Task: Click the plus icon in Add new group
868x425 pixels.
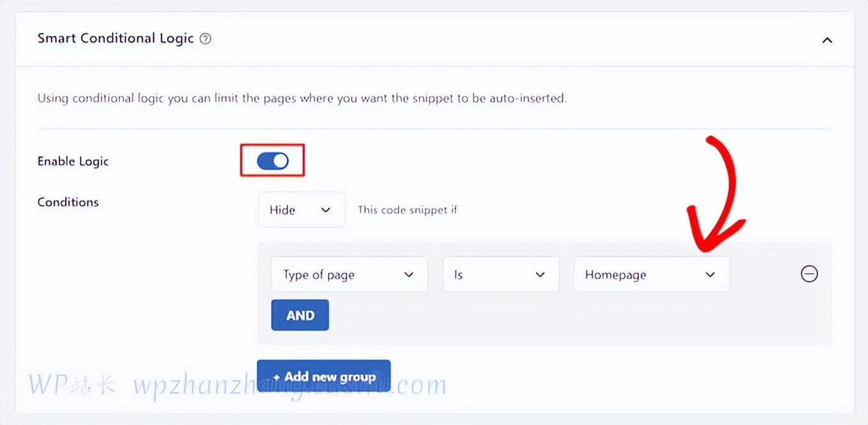Action: click(276, 377)
